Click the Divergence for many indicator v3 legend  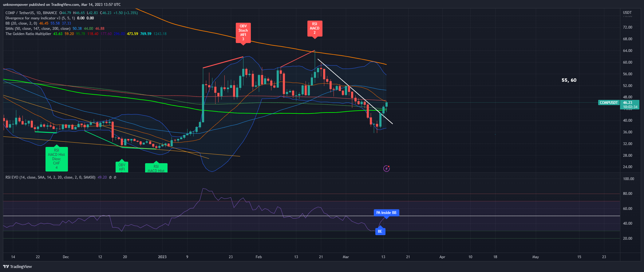click(40, 18)
